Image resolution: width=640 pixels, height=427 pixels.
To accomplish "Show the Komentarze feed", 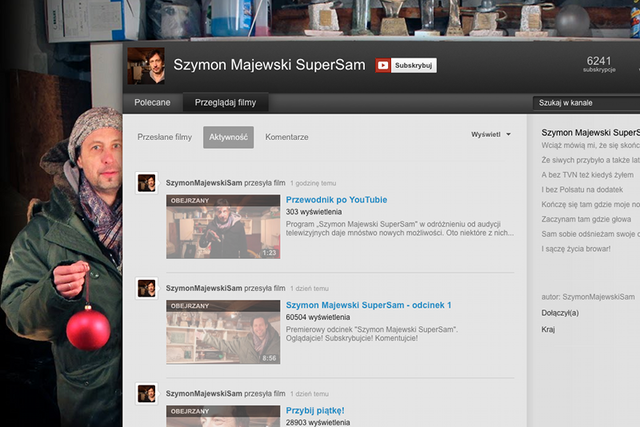I will tap(287, 137).
